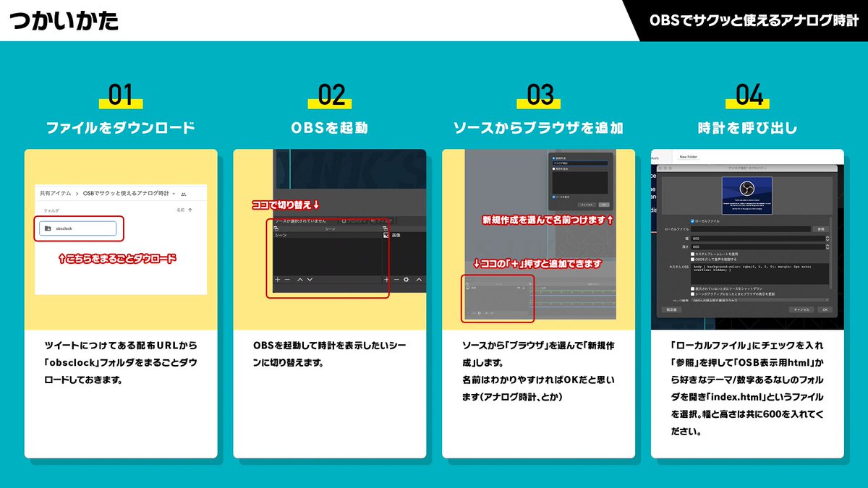Open the obsclock folder in Drive

click(78, 228)
